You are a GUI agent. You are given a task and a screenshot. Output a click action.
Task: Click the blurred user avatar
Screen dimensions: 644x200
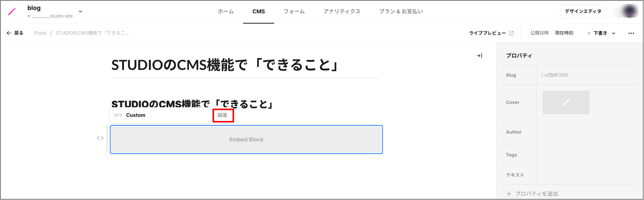coord(630,11)
